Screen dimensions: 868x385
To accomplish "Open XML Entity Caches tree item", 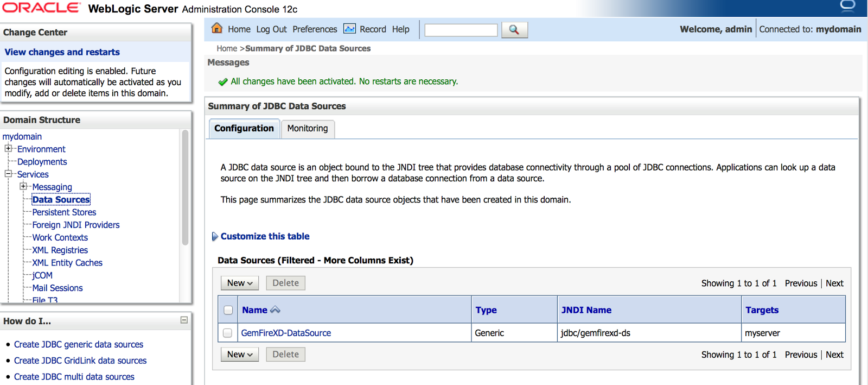I will coord(67,263).
